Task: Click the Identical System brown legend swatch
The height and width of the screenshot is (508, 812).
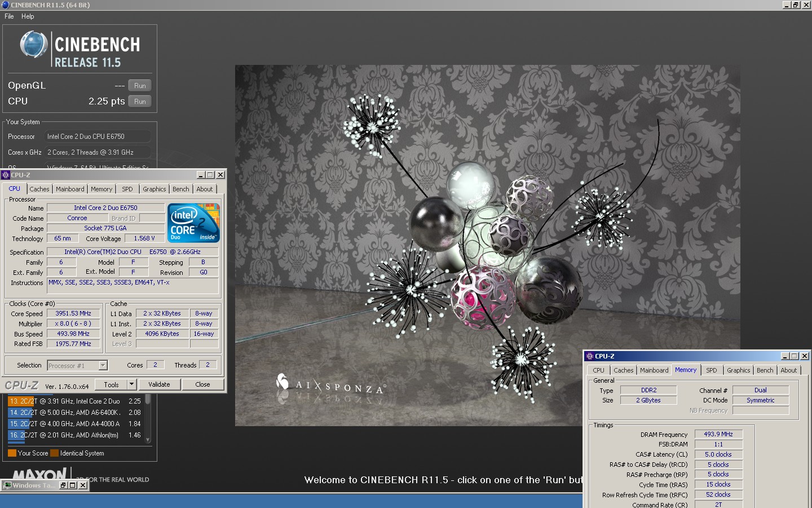Action: tap(54, 453)
